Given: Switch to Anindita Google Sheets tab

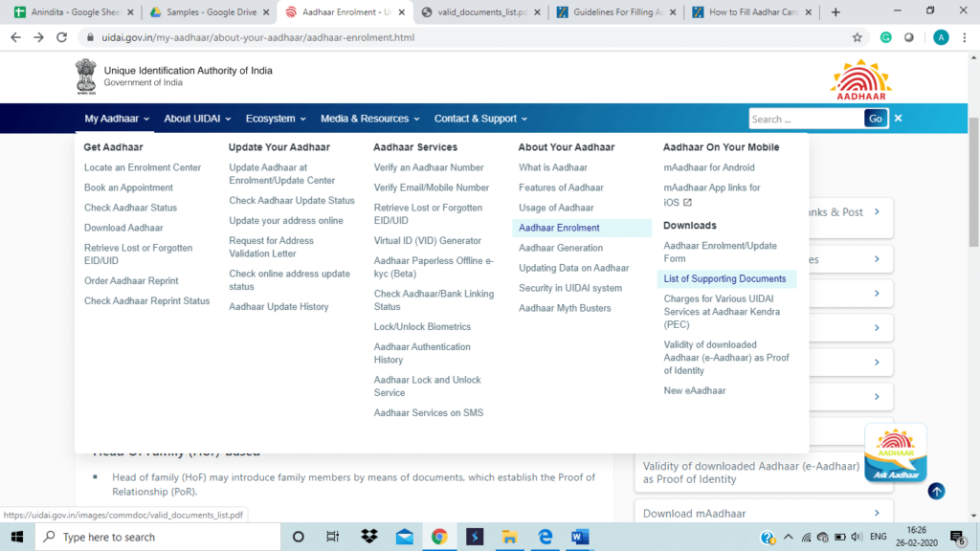Looking at the screenshot, I should (x=73, y=11).
